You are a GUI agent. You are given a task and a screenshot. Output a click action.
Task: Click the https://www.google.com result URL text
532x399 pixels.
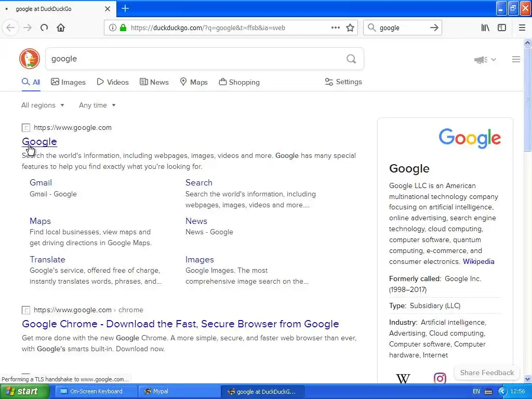(73, 128)
